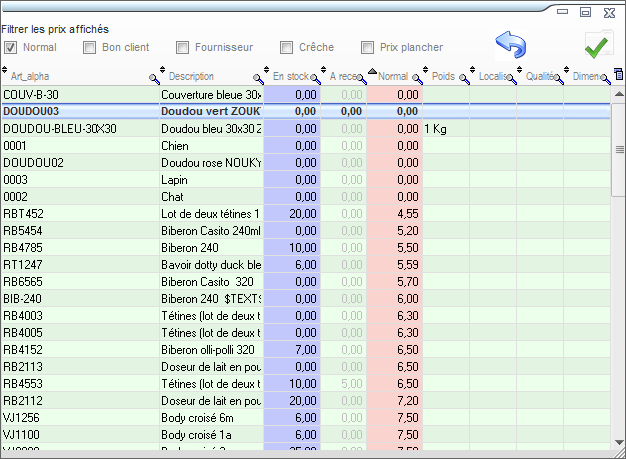
Task: Confirm with the green checkmark icon
Action: point(598,46)
